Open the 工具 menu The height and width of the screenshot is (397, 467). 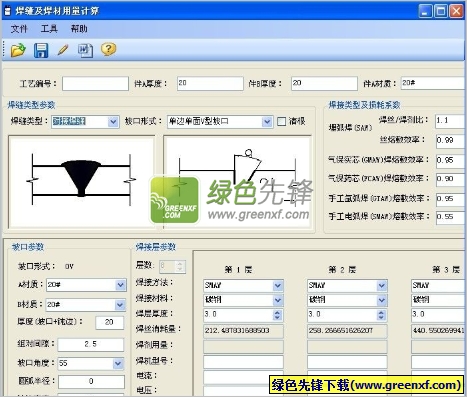[x=49, y=29]
